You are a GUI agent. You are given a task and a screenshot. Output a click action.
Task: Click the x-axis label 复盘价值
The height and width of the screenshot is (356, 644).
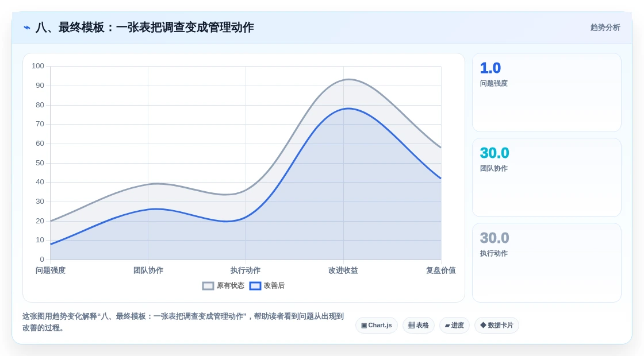coord(440,270)
